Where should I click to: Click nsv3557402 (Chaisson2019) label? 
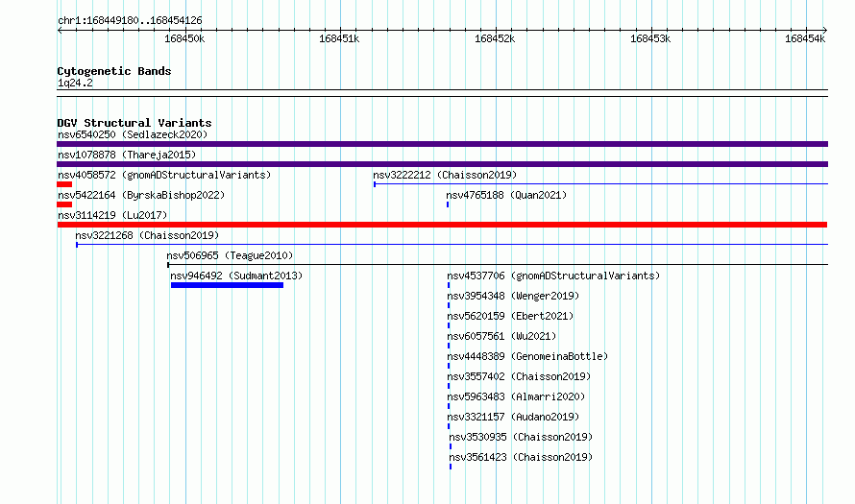coord(519,376)
